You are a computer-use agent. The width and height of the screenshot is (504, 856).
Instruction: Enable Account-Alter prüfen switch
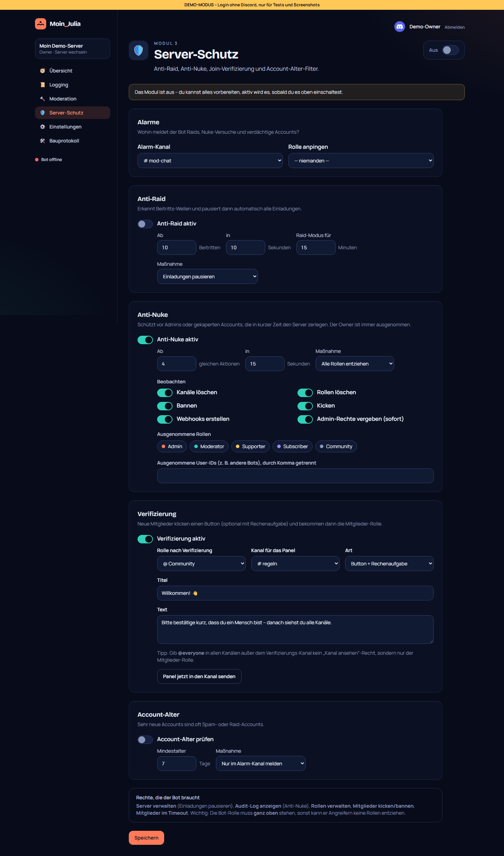145,740
